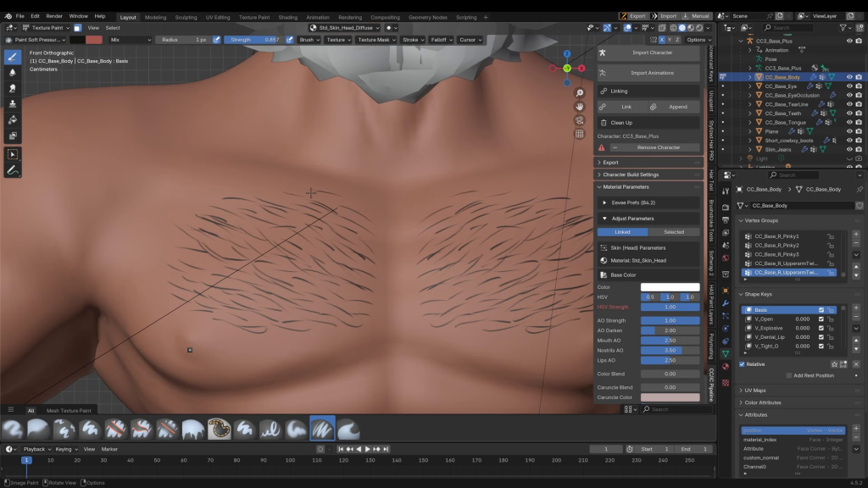The height and width of the screenshot is (488, 868).
Task: Toggle visibility of Slim_Jeans object
Action: pos(849,150)
